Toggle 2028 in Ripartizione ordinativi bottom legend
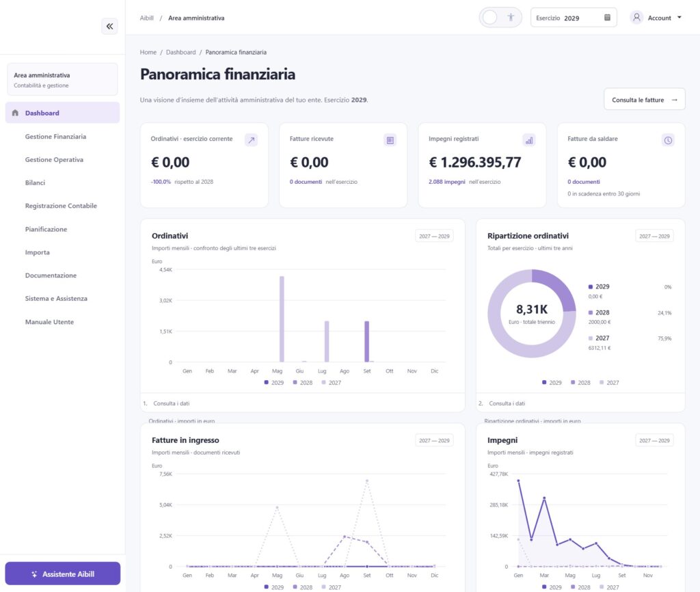Viewport: 700px width, 592px height. pyautogui.click(x=580, y=383)
